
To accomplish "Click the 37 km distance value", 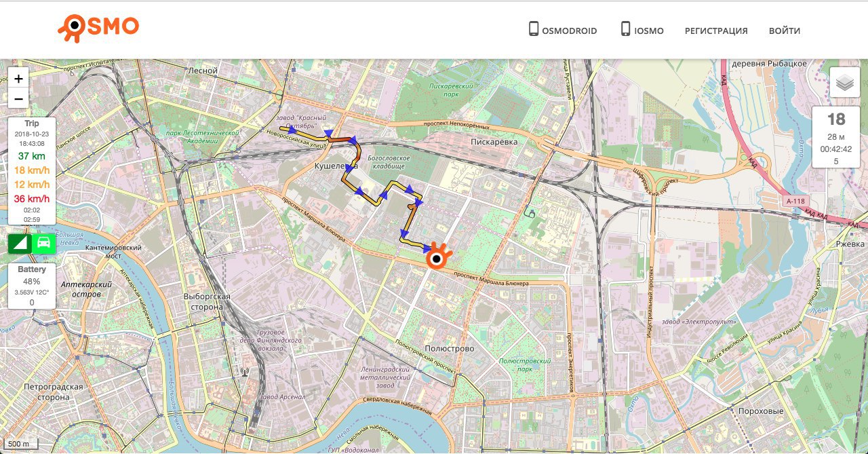I will pyautogui.click(x=32, y=156).
